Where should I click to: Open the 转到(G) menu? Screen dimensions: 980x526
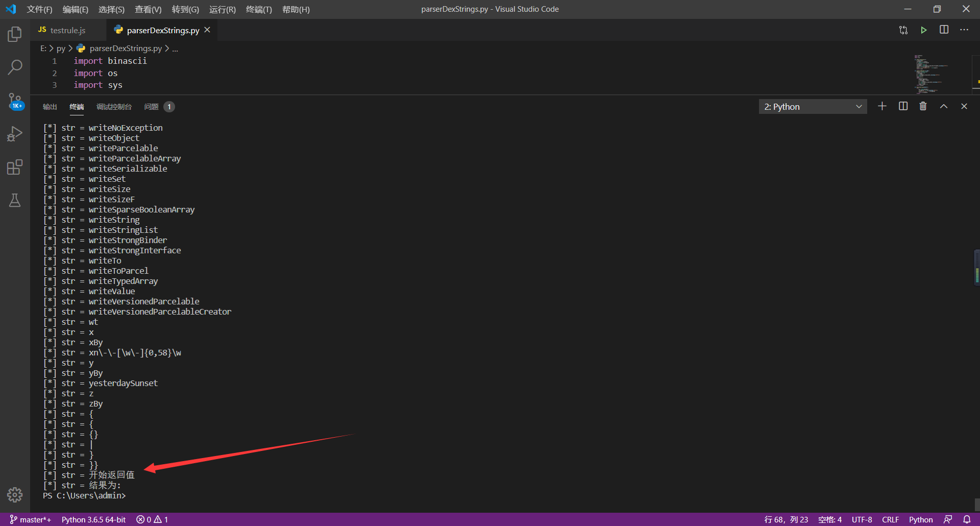tap(185, 9)
